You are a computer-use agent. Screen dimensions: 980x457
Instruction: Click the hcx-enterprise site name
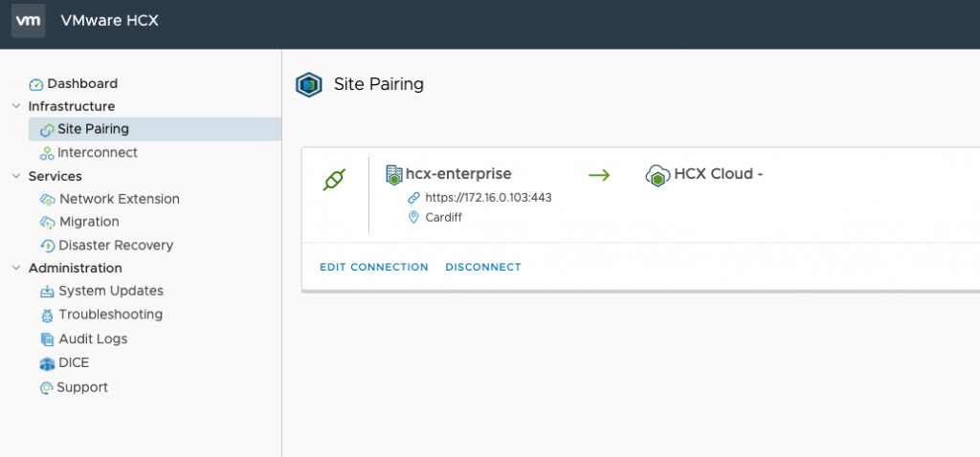[x=458, y=174]
